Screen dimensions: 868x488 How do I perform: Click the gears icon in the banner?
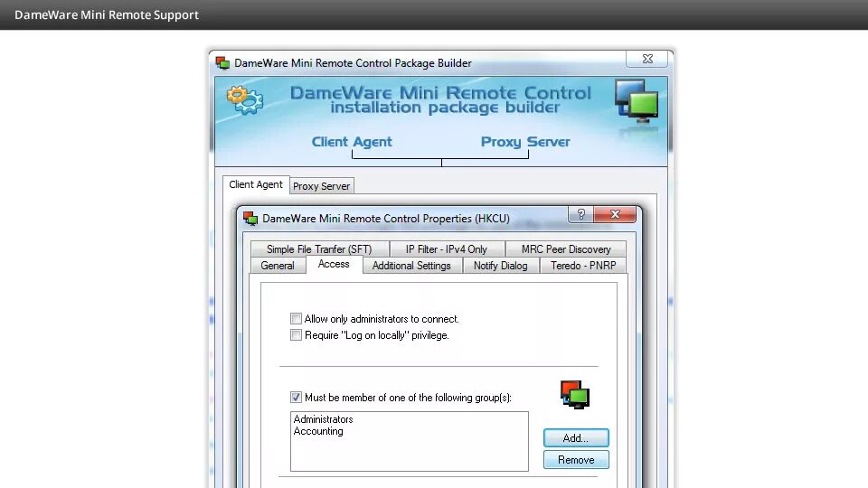tap(245, 100)
